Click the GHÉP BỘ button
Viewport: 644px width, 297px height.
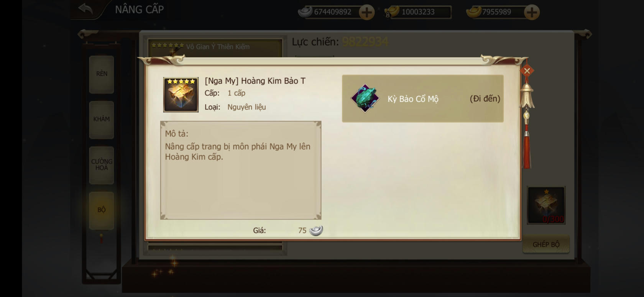[546, 244]
